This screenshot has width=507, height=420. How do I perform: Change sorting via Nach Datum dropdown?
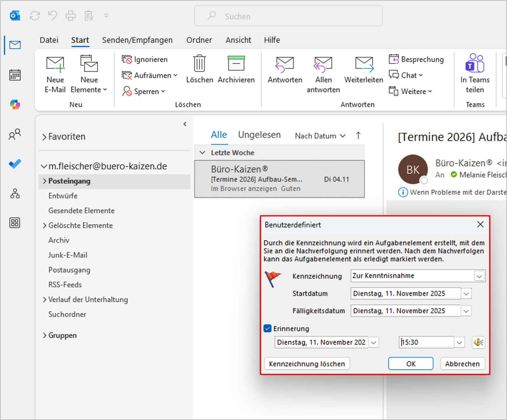tap(319, 135)
